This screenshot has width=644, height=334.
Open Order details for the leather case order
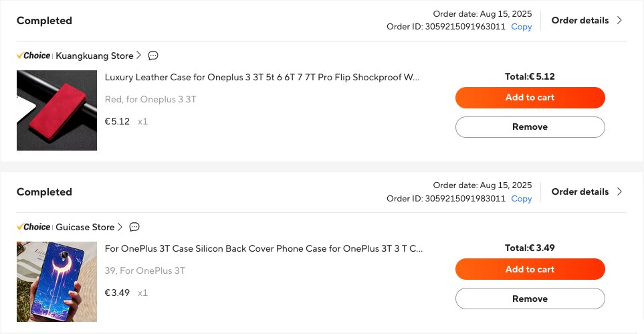tap(586, 20)
